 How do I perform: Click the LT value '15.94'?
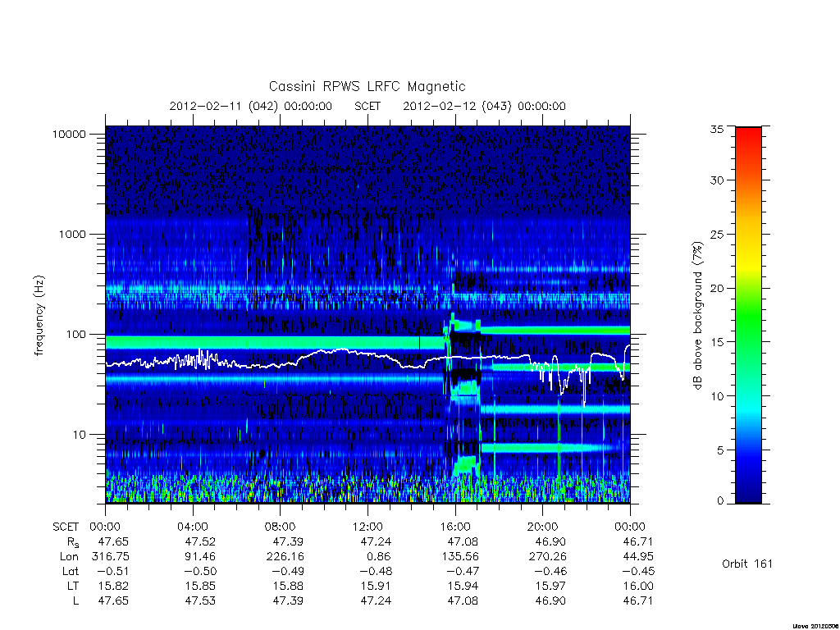click(x=463, y=586)
